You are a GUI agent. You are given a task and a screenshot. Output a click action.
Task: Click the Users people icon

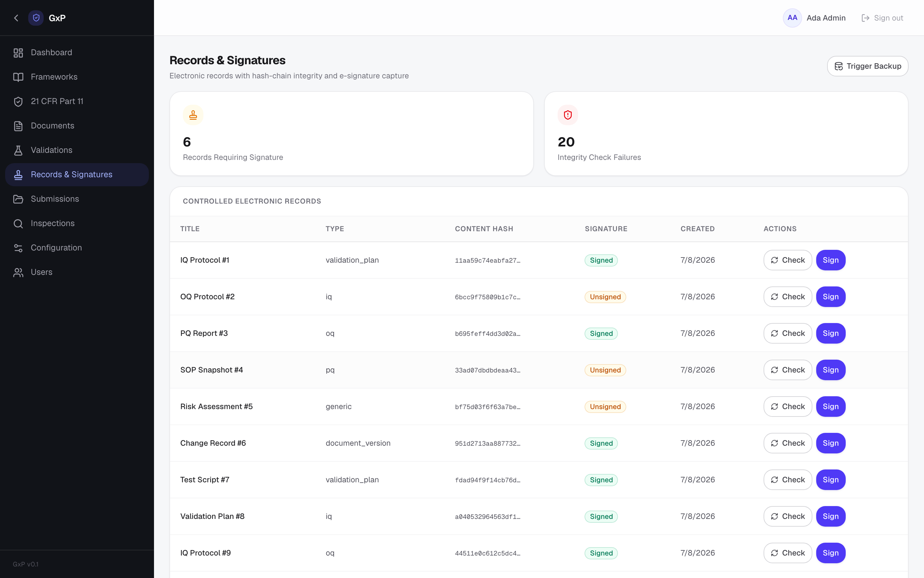coord(18,273)
